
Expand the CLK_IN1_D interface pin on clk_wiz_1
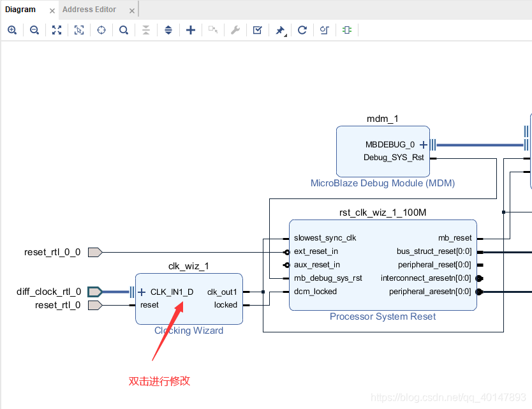click(x=142, y=292)
